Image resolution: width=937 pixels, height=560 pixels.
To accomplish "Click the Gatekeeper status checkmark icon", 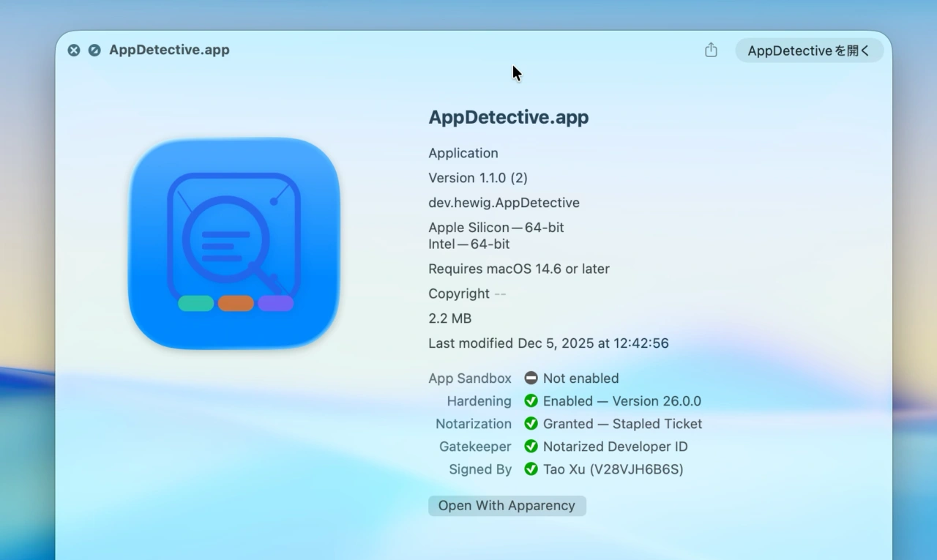I will pyautogui.click(x=531, y=447).
